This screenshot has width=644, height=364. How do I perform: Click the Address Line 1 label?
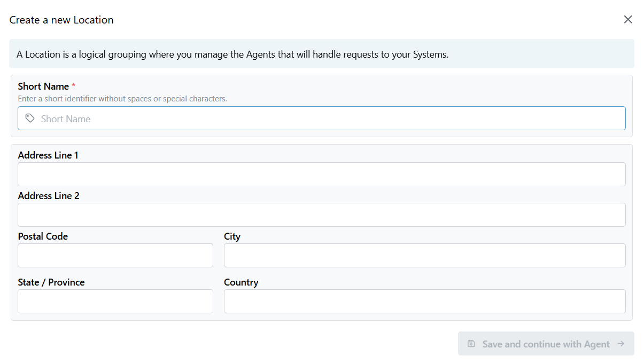click(x=48, y=155)
